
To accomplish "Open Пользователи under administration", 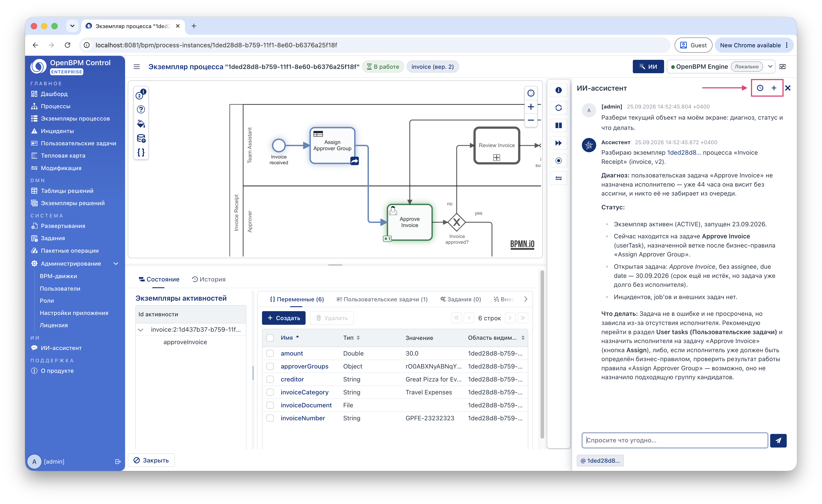I will 60,289.
